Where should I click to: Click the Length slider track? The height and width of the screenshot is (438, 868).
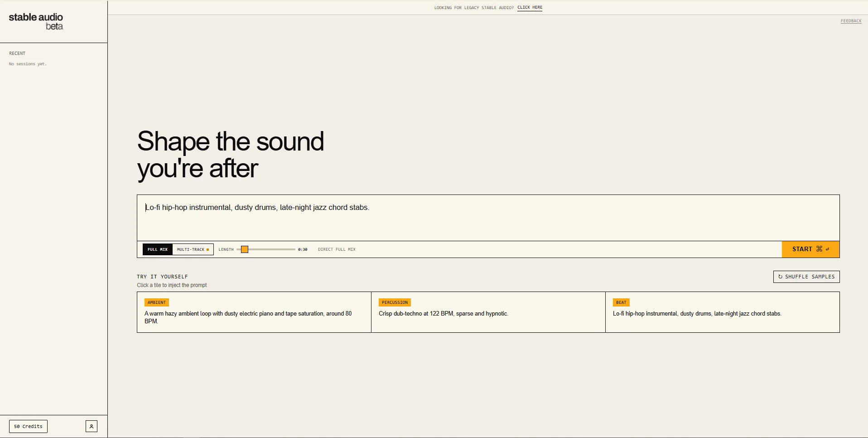(x=266, y=249)
